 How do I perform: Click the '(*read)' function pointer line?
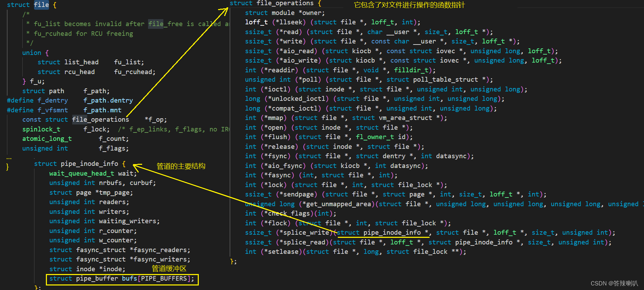(x=369, y=32)
